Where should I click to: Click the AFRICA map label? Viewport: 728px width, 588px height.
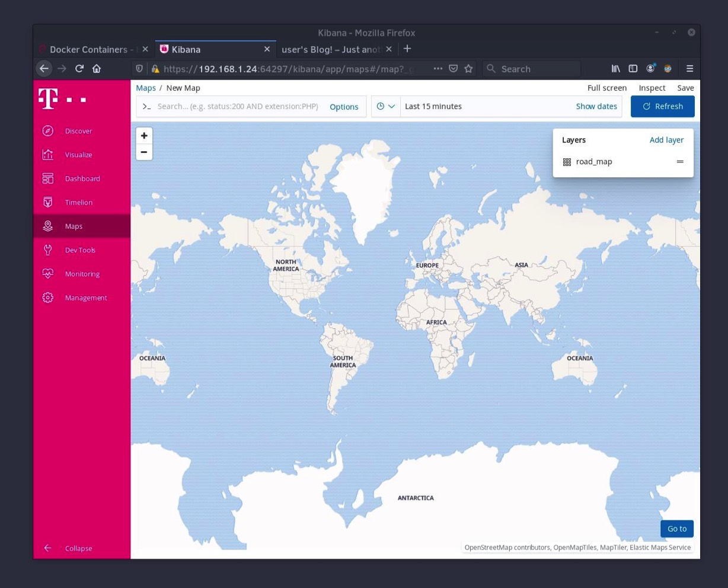(436, 322)
